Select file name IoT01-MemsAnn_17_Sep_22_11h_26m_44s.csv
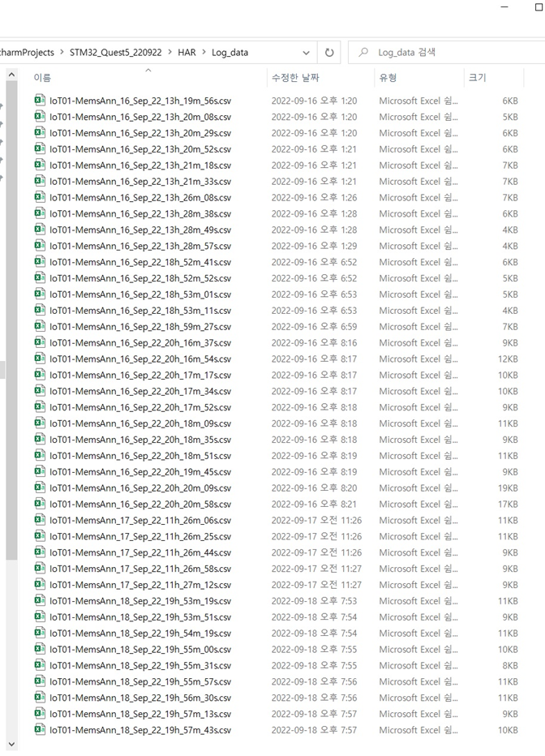The image size is (545, 756). tap(140, 553)
